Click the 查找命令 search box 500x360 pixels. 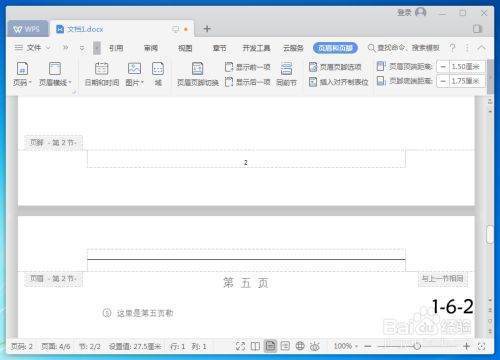pos(404,48)
